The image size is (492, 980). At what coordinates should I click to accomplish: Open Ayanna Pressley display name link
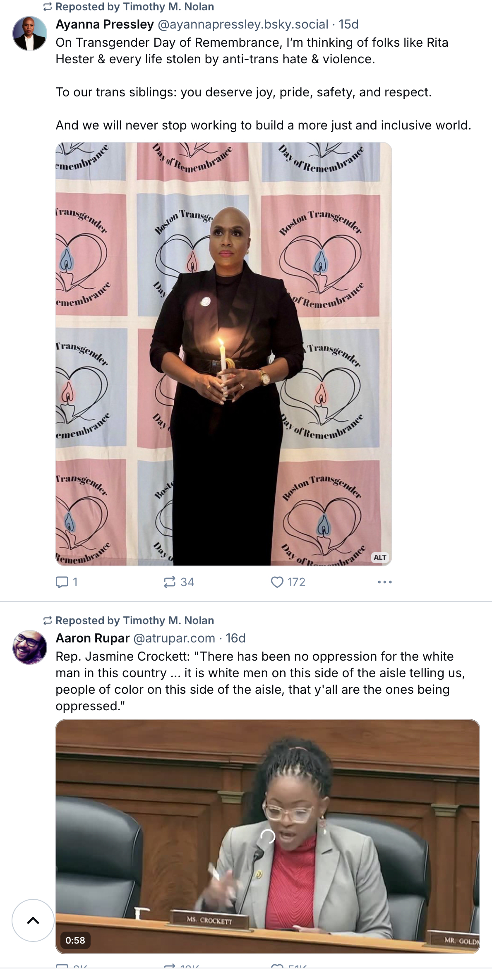[x=105, y=24]
